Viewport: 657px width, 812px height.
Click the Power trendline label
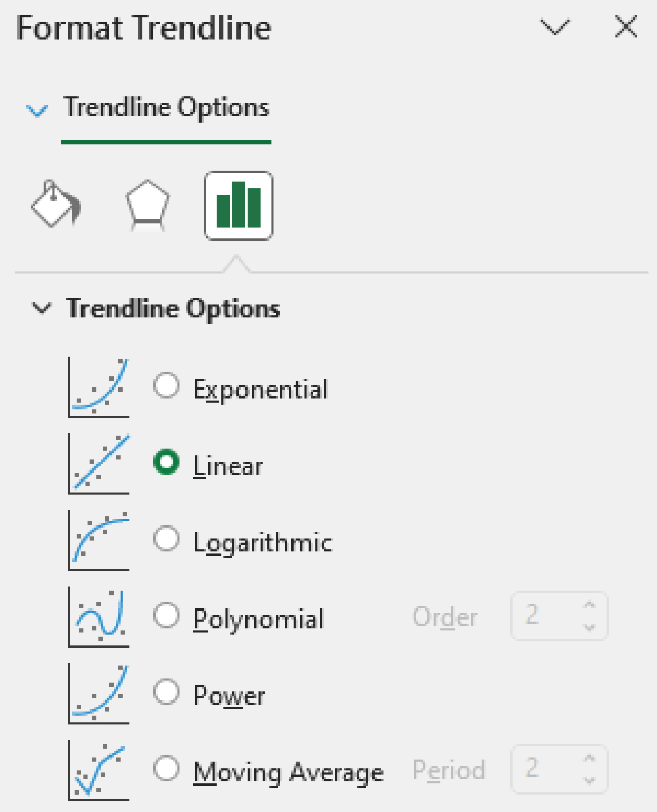click(229, 695)
